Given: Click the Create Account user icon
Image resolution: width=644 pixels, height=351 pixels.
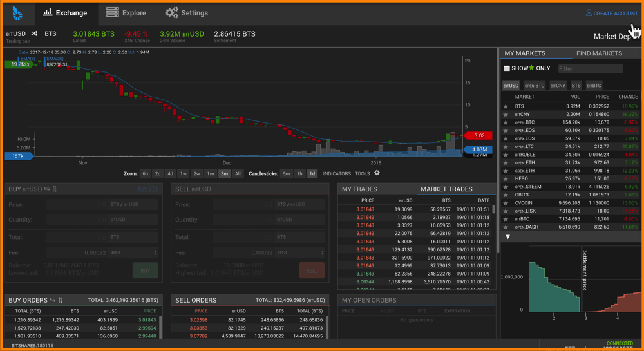Looking at the screenshot, I should [589, 13].
